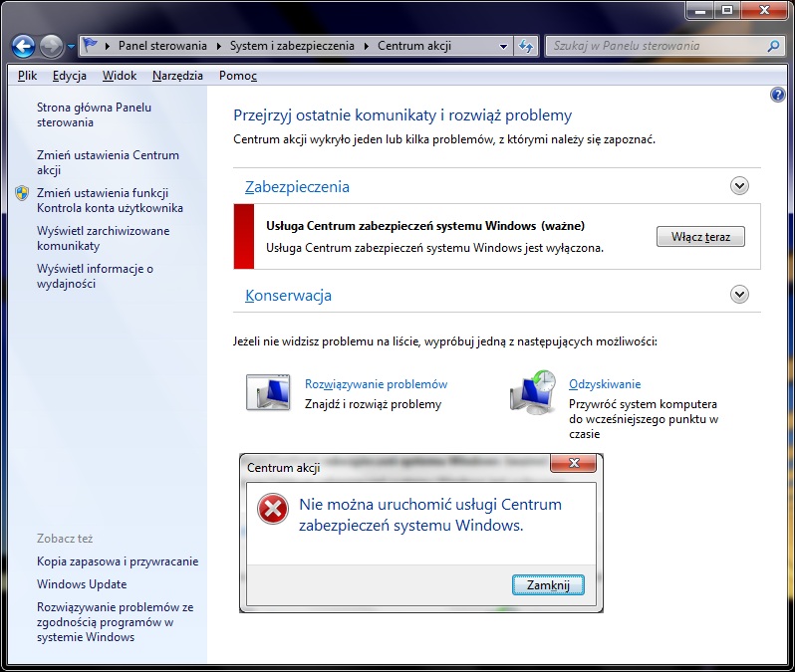The height and width of the screenshot is (672, 795).
Task: Open the Pomoc menu
Action: 238,76
